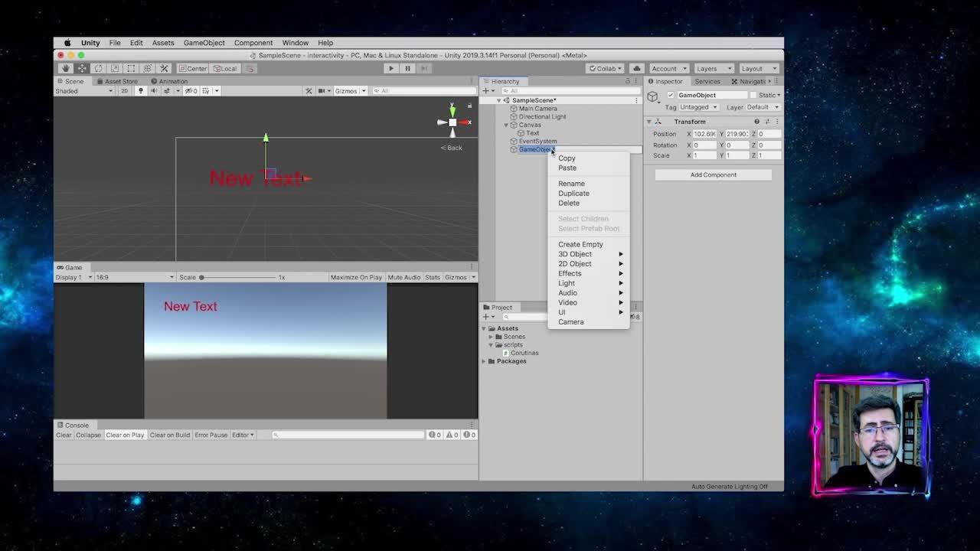Toggle Error Pause in Console
980x551 pixels.
(211, 435)
